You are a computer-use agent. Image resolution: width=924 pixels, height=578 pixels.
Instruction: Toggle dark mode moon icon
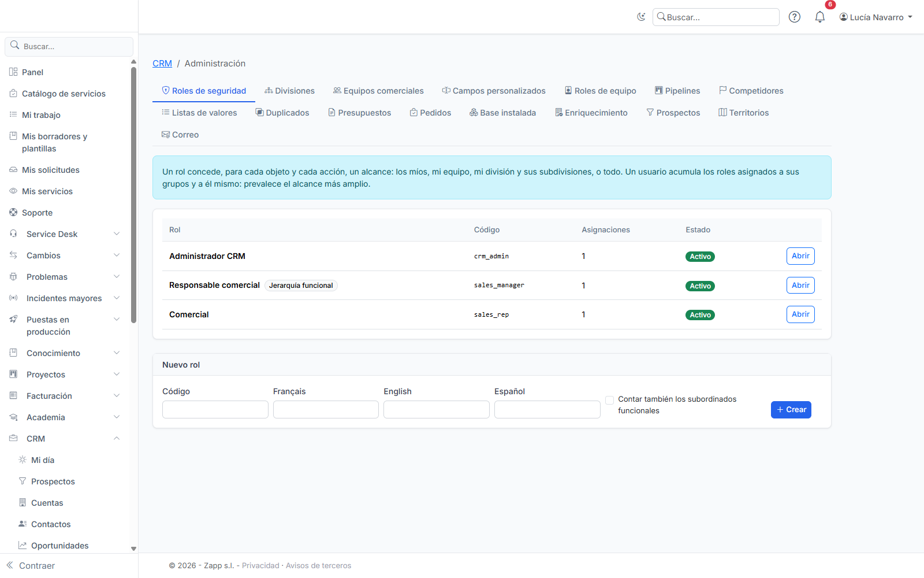tap(641, 17)
